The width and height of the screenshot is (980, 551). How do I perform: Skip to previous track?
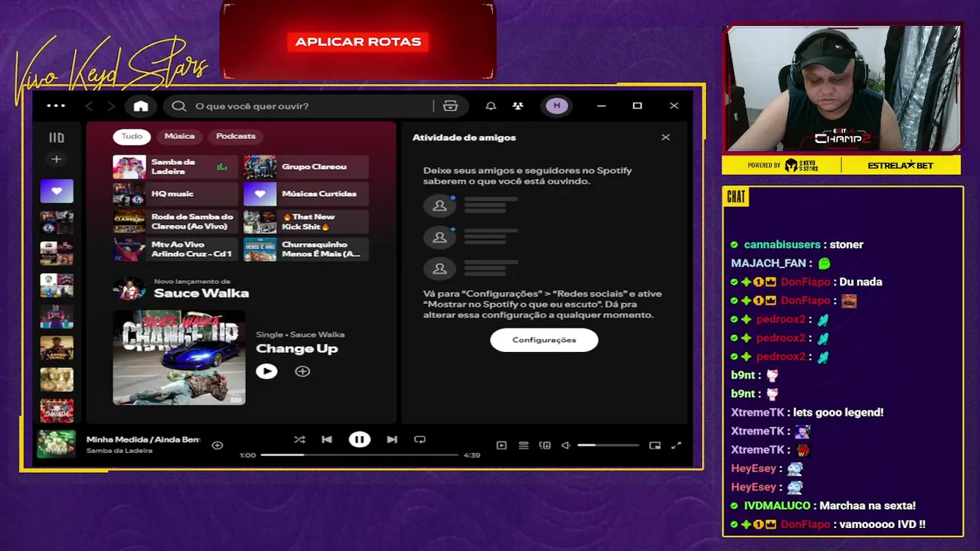[327, 439]
